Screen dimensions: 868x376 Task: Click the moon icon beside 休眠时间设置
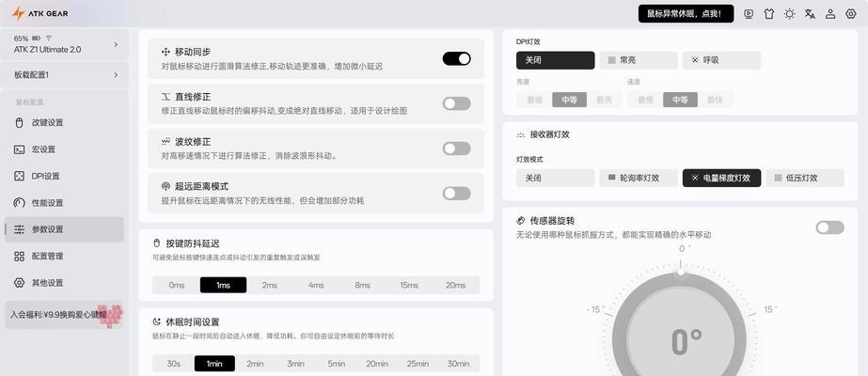(x=157, y=321)
